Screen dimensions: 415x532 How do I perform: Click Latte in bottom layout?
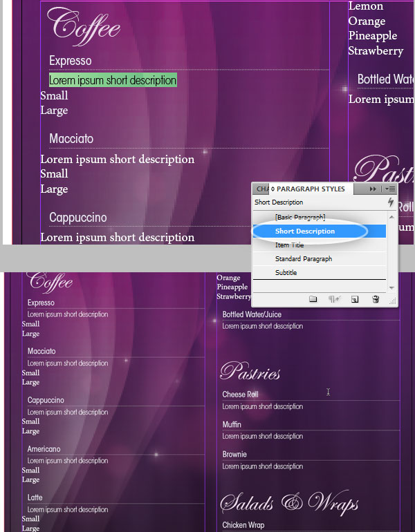tap(35, 497)
